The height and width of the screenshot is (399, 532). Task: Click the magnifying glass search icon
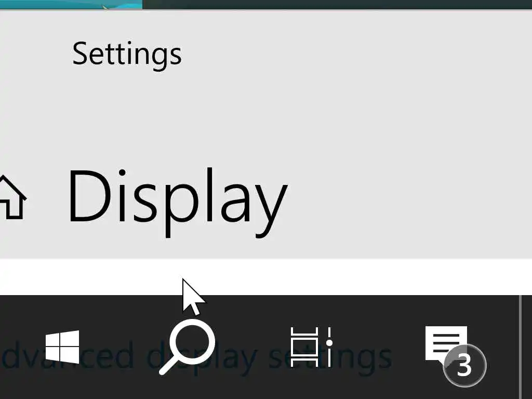187,347
